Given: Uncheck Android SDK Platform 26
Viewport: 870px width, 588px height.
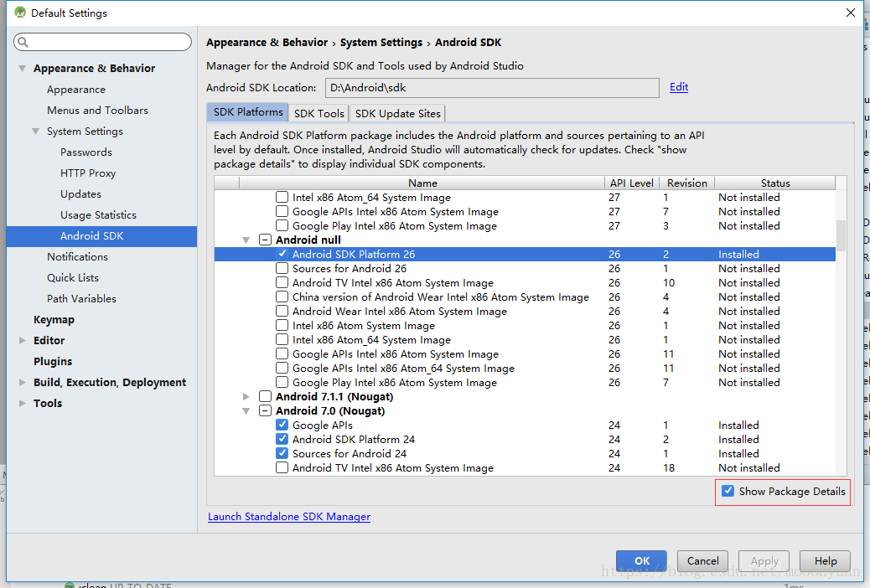Looking at the screenshot, I should coord(282,254).
